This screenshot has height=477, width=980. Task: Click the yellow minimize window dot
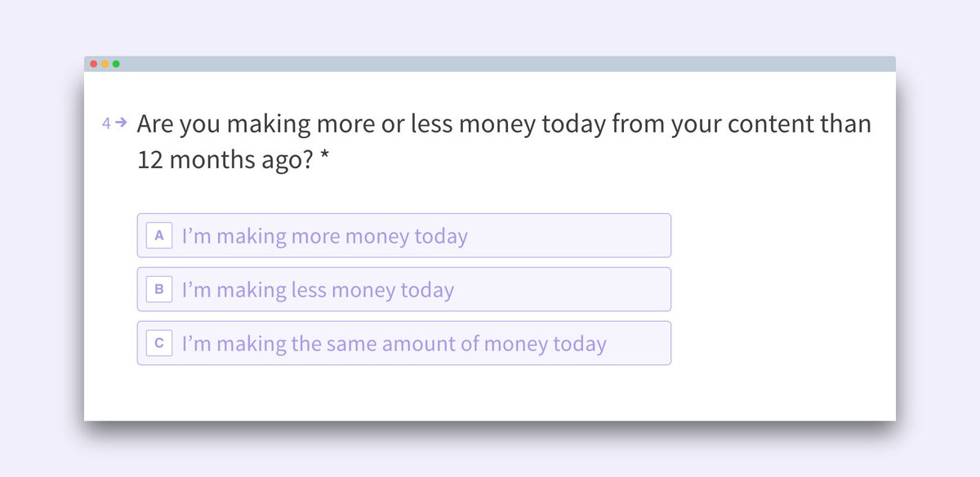click(x=105, y=64)
